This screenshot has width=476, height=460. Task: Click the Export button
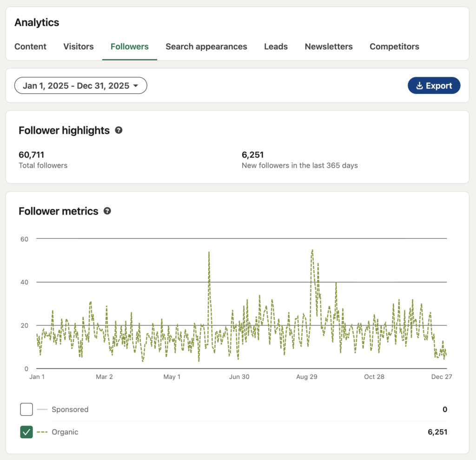pos(434,85)
